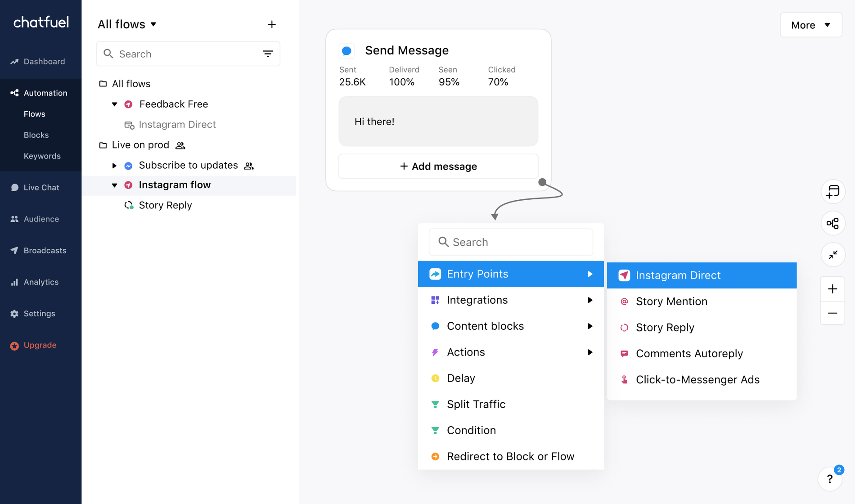Screen dimensions: 855x504
Task: Add a new flow with the plus icon
Action: pyautogui.click(x=272, y=24)
